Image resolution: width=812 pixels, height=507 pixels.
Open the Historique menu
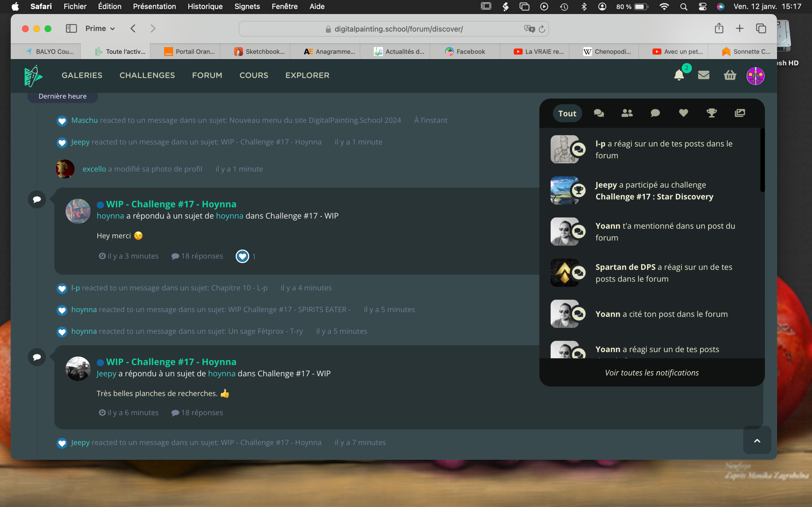click(x=205, y=6)
